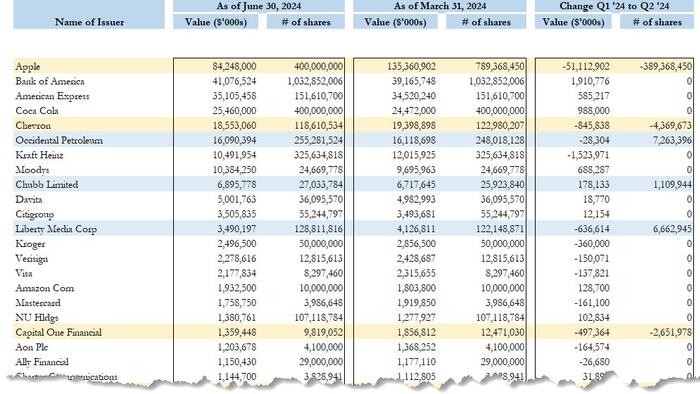Select Kraft Heinz value change -1,523,971

point(588,155)
